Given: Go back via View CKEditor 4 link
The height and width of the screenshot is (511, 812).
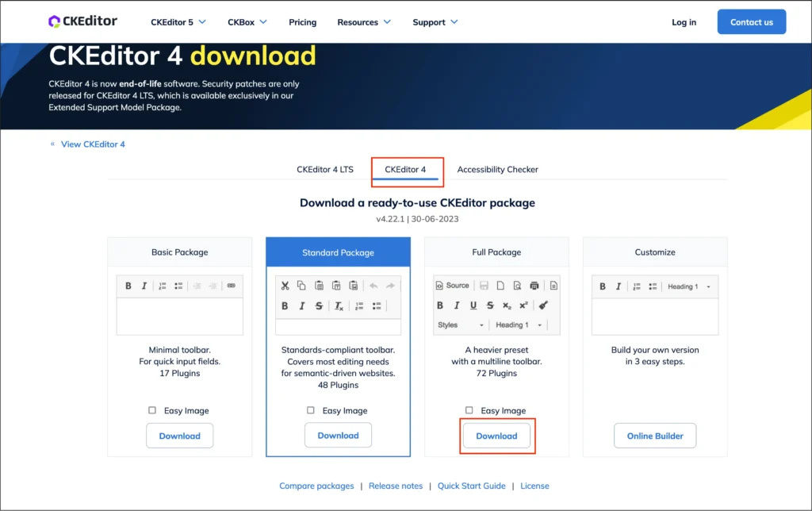Looking at the screenshot, I should pos(93,144).
